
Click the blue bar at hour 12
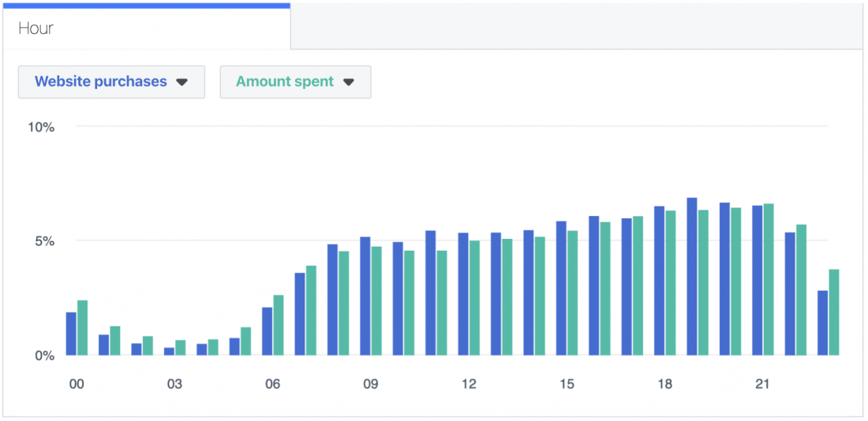click(x=463, y=294)
